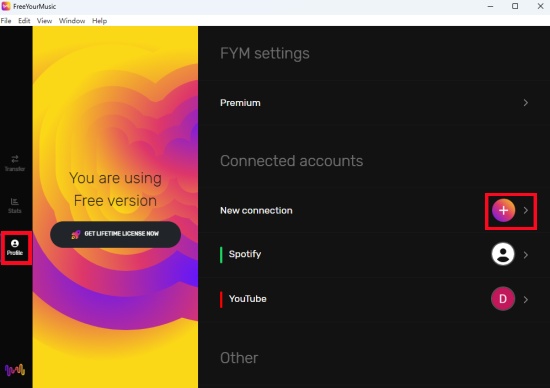Image resolution: width=550 pixels, height=388 pixels.
Task: Click the YouTube account D avatar
Action: (503, 299)
